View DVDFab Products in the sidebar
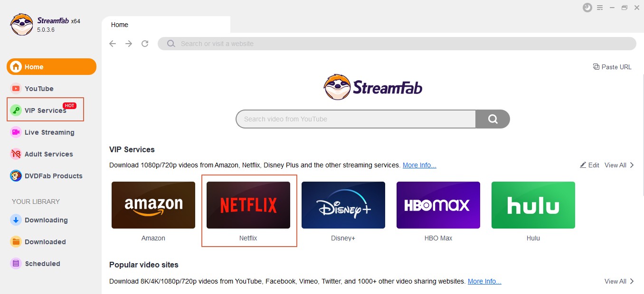This screenshot has width=644, height=294. click(53, 176)
